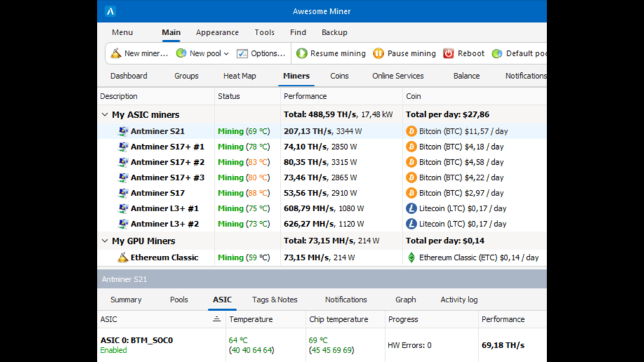Click the Bitcoin coin icon for Antminer S21
644x362 pixels.
pos(411,131)
